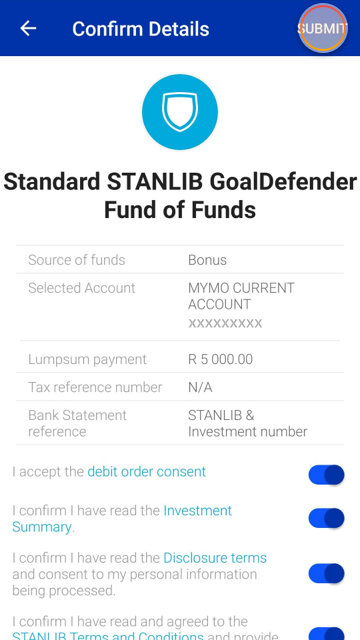This screenshot has width=360, height=640.
Task: Toggle the debit order consent switch
Action: [x=326, y=475]
